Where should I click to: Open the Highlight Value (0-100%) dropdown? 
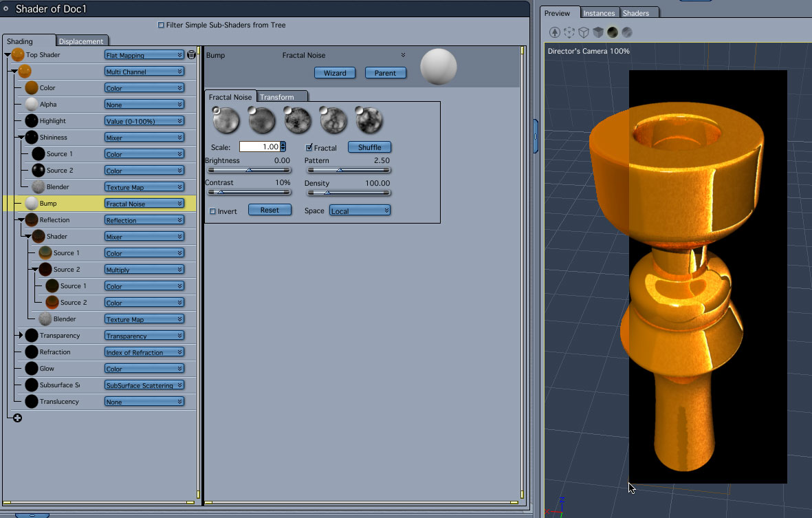click(144, 121)
